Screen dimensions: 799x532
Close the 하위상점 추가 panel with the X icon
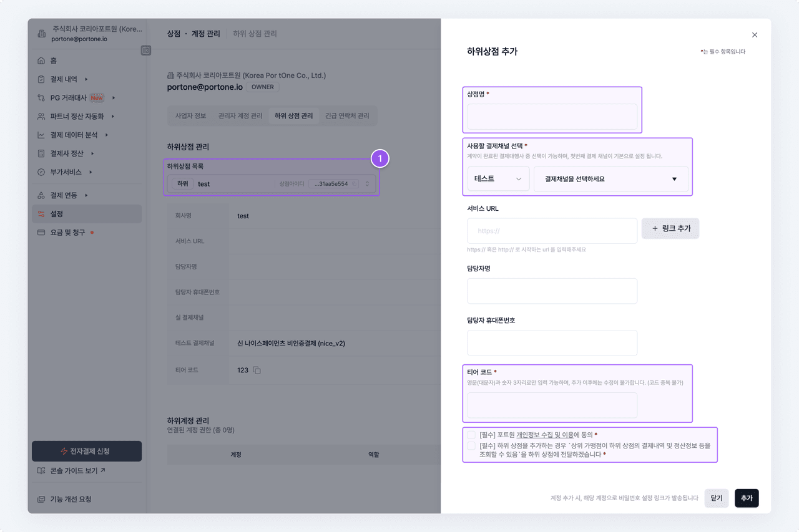click(x=755, y=35)
